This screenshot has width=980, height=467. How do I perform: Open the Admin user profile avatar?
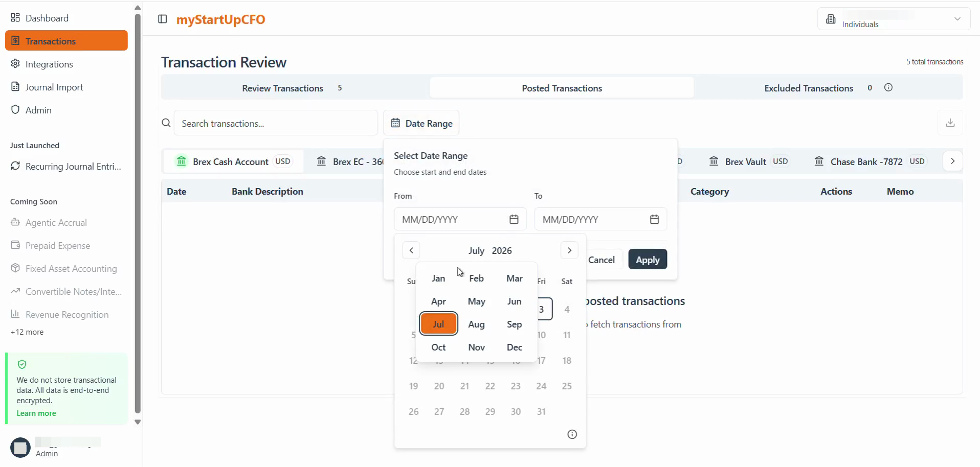click(20, 448)
